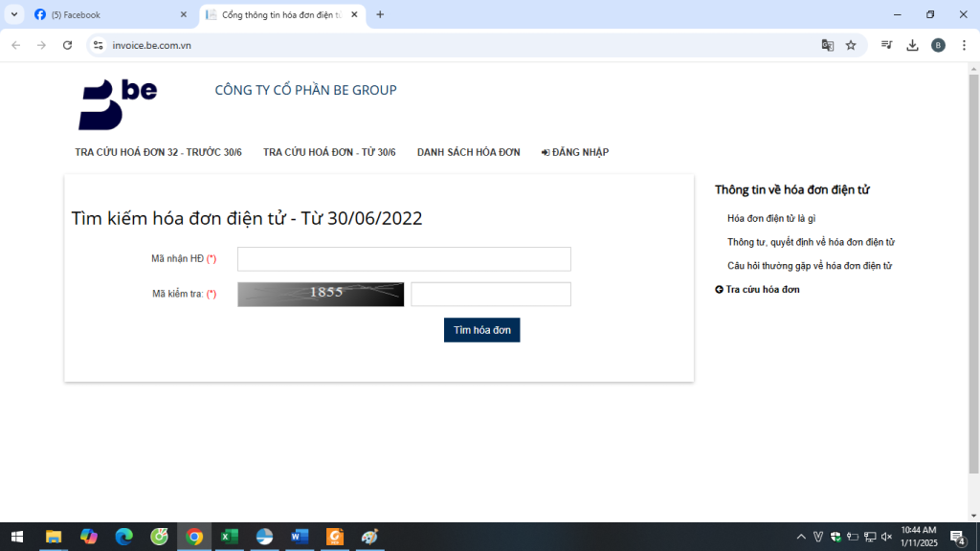This screenshot has height=551, width=980.
Task: Focus the Mã nhận HĐ input field
Action: (404, 259)
